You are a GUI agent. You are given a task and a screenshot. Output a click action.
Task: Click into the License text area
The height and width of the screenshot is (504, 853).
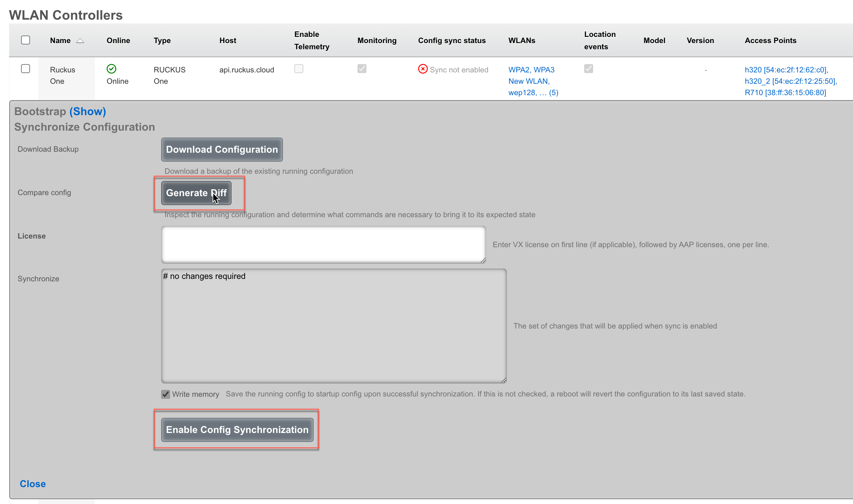point(324,245)
